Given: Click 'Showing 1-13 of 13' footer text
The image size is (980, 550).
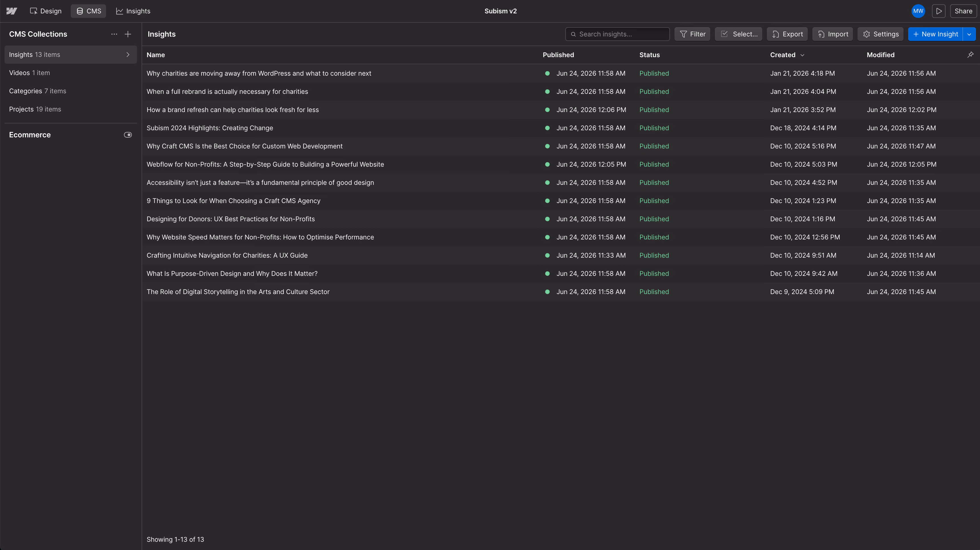Looking at the screenshot, I should pos(175,539).
